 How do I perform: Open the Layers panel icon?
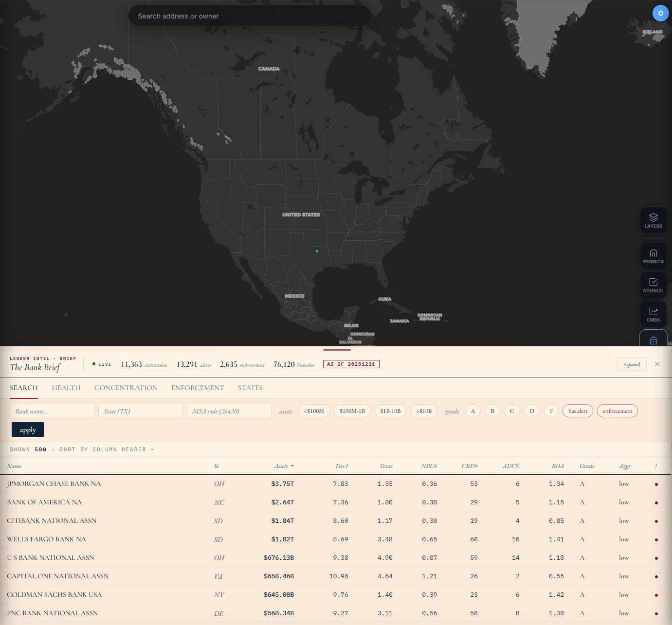[653, 220]
